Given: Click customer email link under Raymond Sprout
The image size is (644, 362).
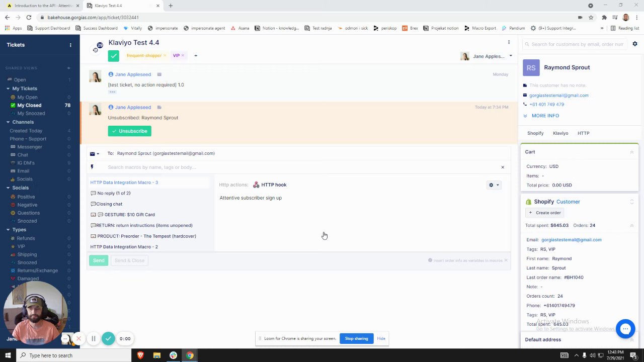Looking at the screenshot, I should [x=558, y=96].
